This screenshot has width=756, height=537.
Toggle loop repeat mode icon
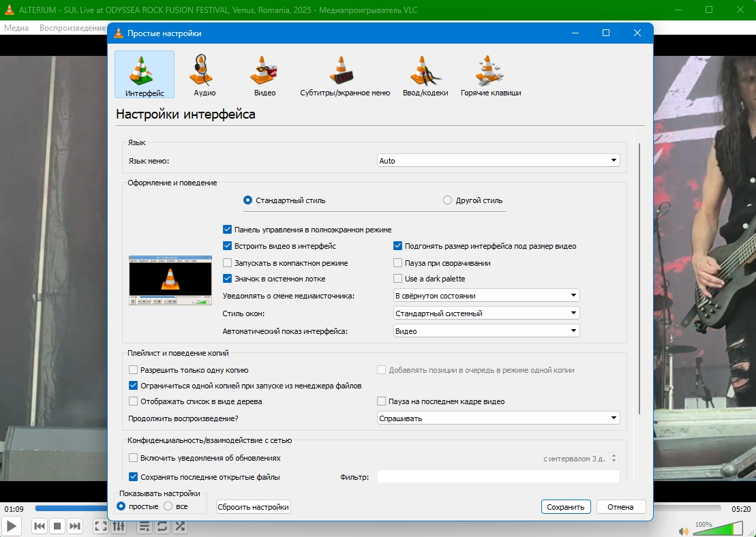click(162, 526)
